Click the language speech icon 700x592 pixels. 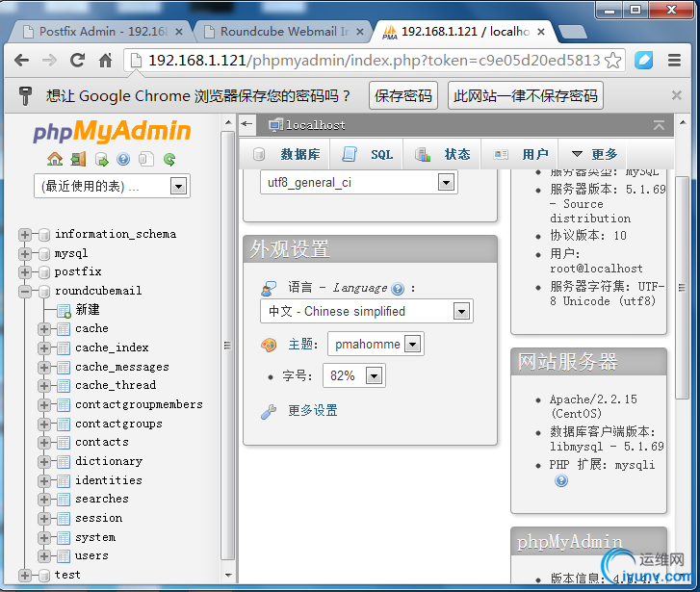(269, 289)
